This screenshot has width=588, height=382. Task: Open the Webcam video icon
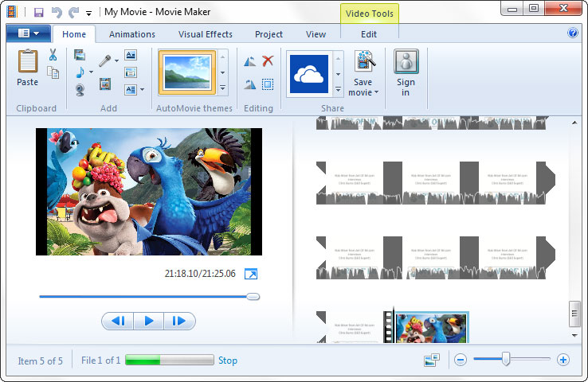pyautogui.click(x=80, y=89)
